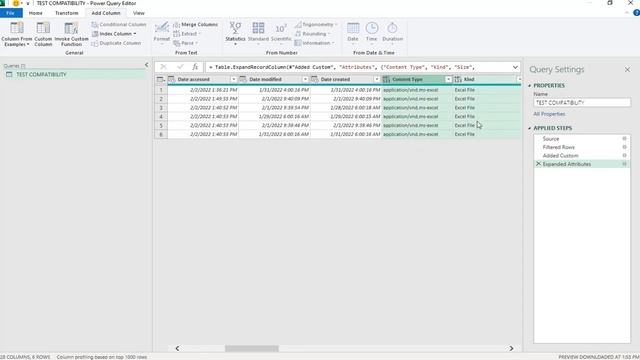Open Date accessed column filter
Screen dimensions: 640x360
coord(233,80)
